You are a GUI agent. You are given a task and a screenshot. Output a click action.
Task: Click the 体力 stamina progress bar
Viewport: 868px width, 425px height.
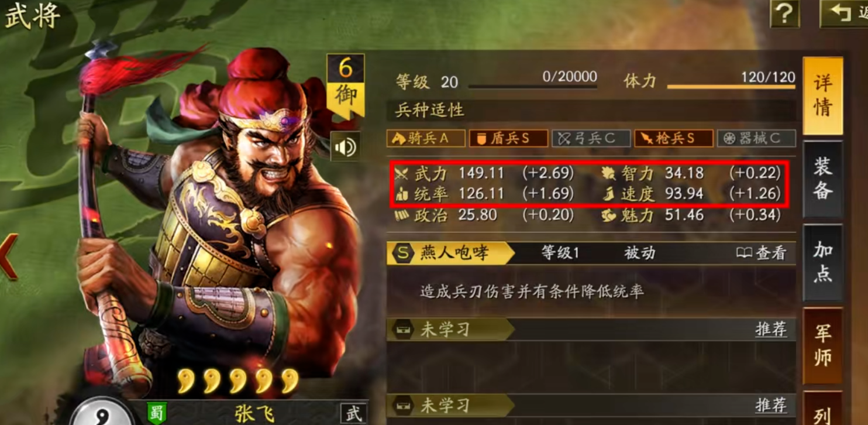click(731, 87)
